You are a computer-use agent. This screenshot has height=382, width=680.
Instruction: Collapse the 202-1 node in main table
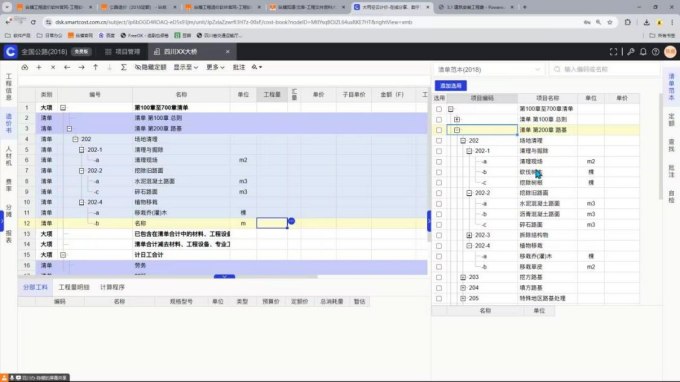[82, 150]
